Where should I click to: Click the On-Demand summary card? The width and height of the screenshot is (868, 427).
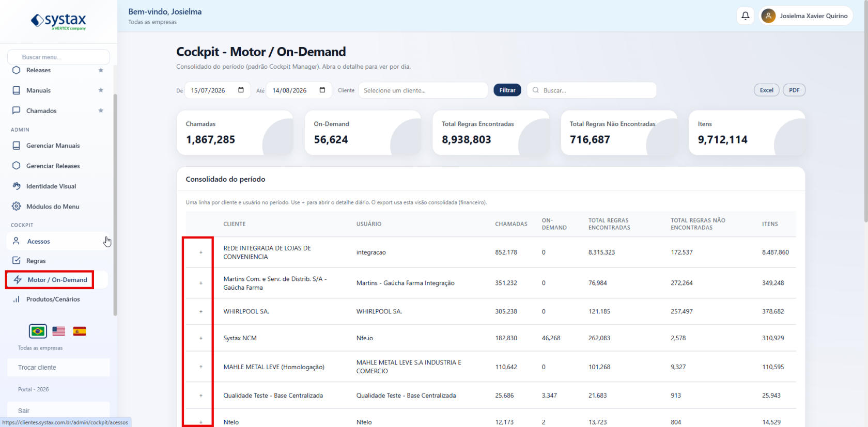pos(363,133)
